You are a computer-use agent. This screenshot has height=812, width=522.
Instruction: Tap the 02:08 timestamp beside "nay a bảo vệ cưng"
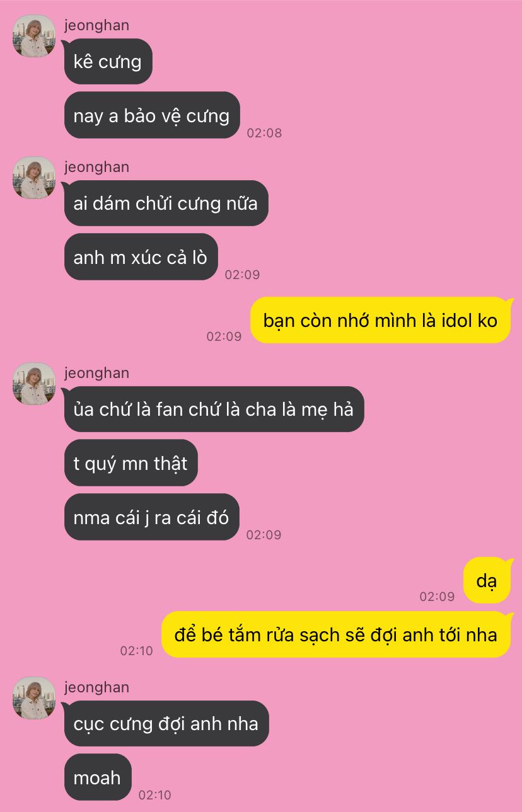(264, 133)
